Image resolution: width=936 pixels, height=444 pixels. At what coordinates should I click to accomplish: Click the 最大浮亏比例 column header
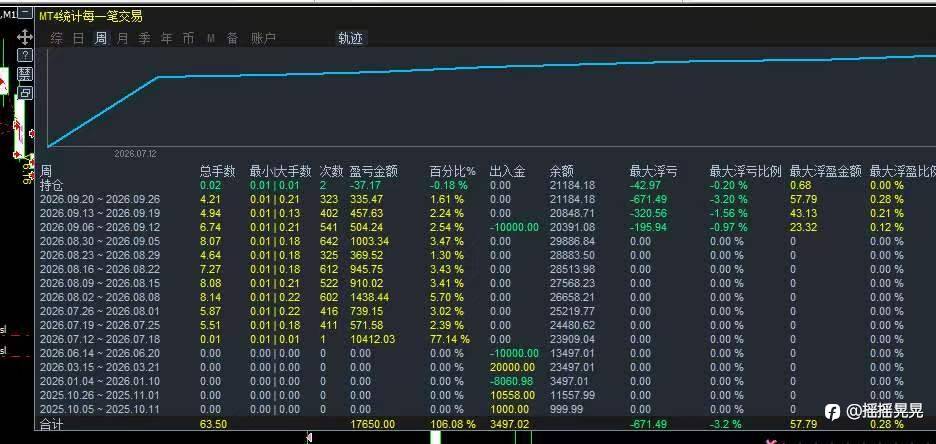[746, 172]
